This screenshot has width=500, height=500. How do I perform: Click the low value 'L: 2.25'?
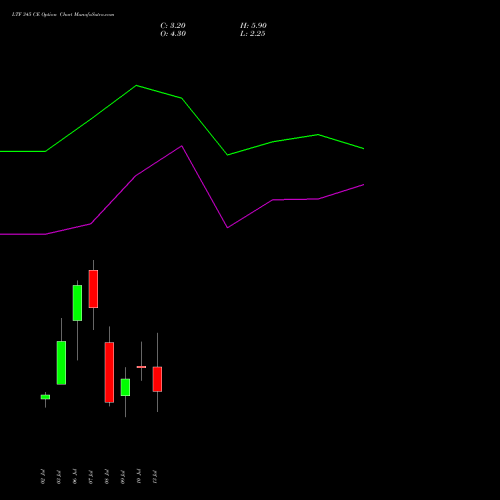253,34
